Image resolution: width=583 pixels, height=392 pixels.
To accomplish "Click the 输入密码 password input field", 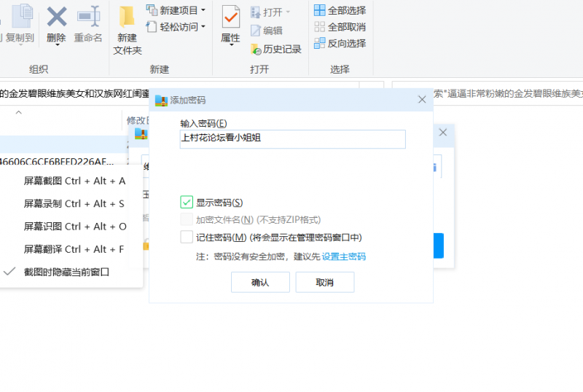I will click(292, 139).
